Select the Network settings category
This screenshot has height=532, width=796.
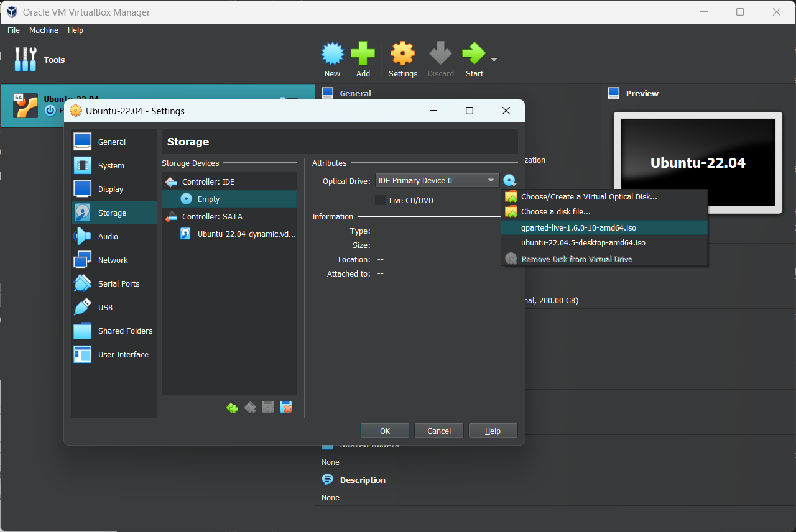pos(114,260)
